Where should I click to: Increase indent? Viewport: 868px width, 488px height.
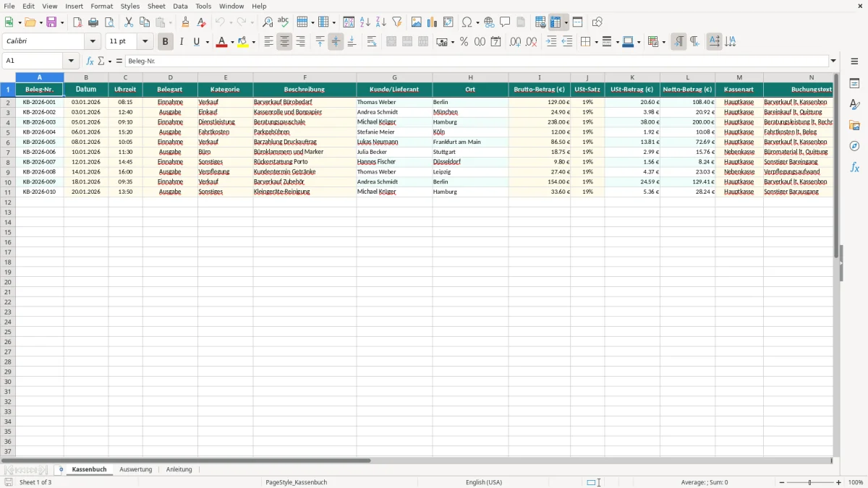[551, 42]
